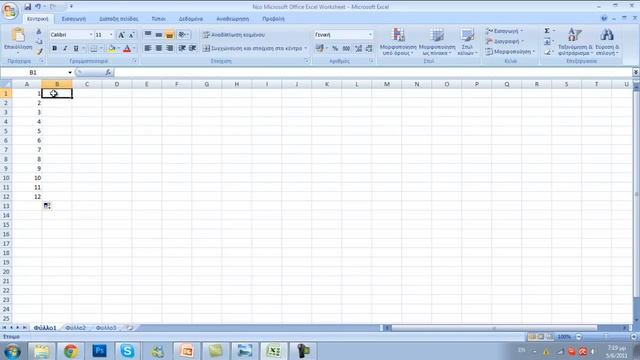Apply right text alignment

pos(169,48)
